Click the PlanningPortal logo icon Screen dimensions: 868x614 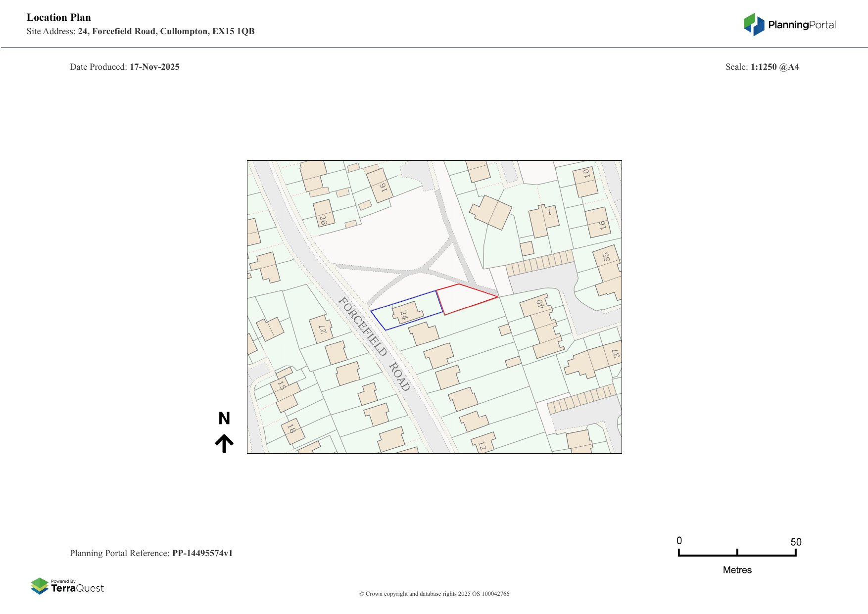[754, 24]
